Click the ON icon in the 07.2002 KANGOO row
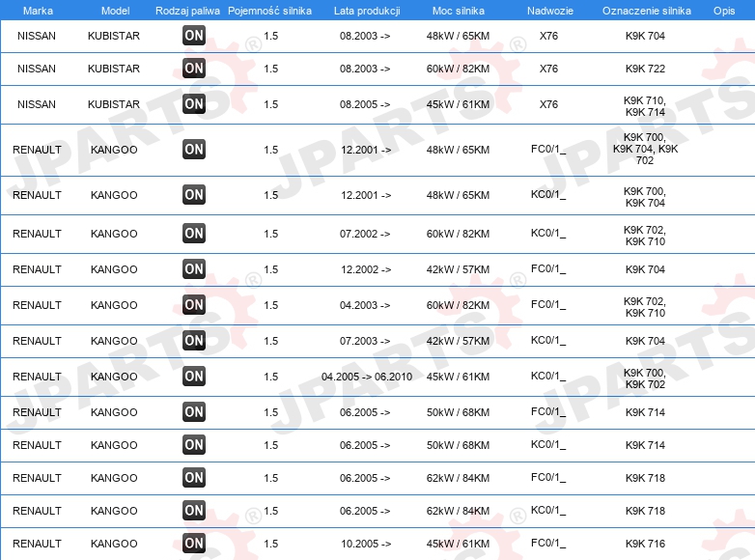Viewport: 755px width, 560px height. click(194, 233)
